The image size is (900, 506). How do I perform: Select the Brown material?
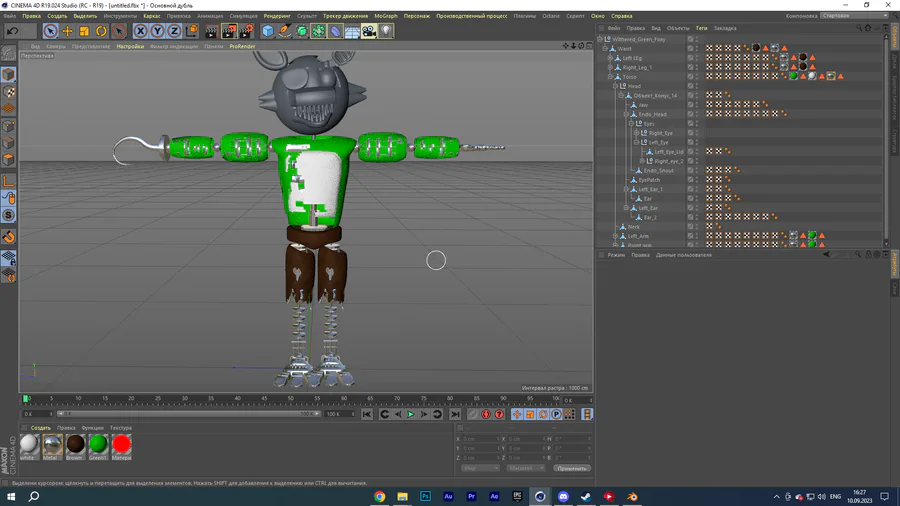(75, 445)
